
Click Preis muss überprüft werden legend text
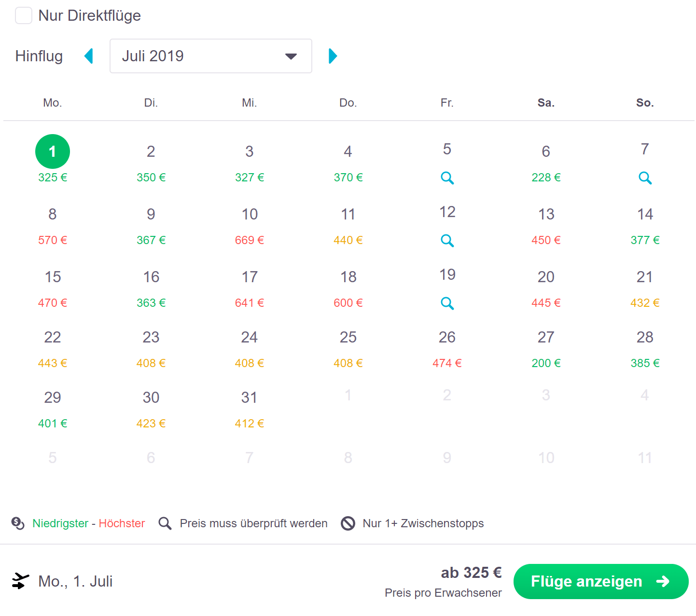tap(253, 523)
